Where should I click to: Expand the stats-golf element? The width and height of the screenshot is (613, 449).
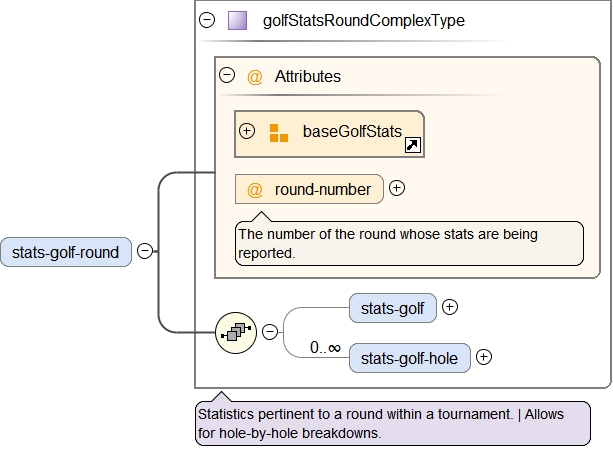tap(450, 308)
